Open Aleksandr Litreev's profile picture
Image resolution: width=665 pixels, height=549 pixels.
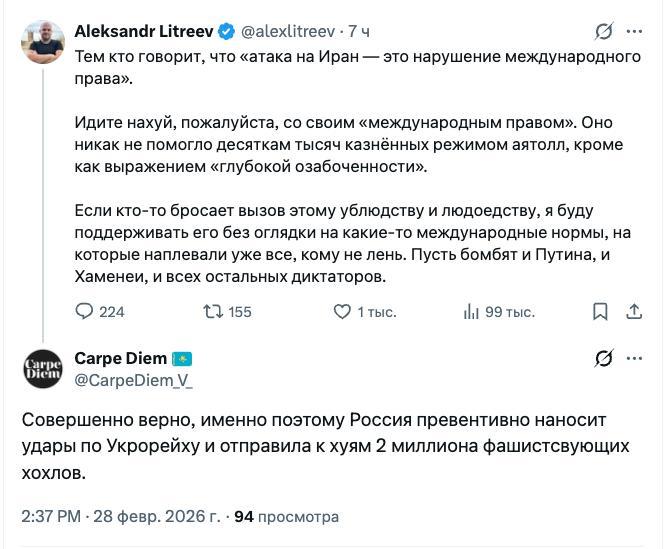44,42
